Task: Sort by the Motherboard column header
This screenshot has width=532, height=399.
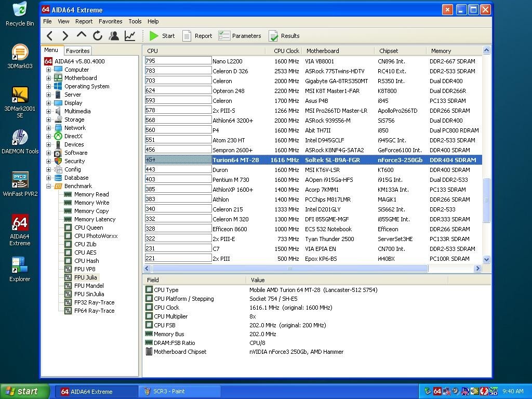Action: click(338, 51)
